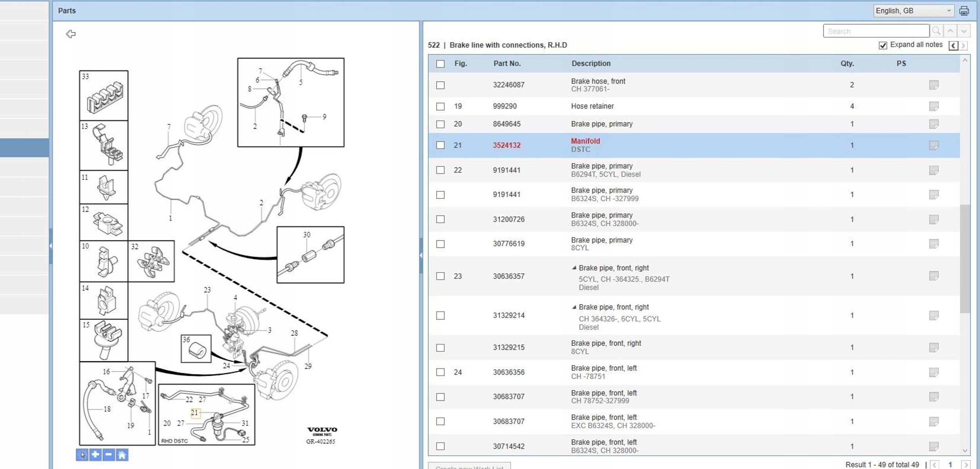Click the Description column header
The image size is (980, 469).
click(591, 64)
